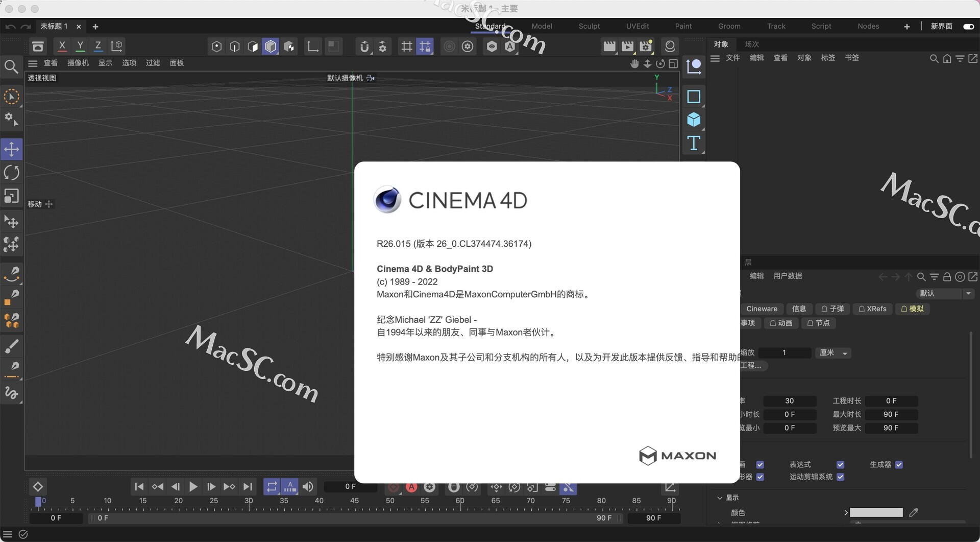Jump to the end of the animation

tap(248, 487)
